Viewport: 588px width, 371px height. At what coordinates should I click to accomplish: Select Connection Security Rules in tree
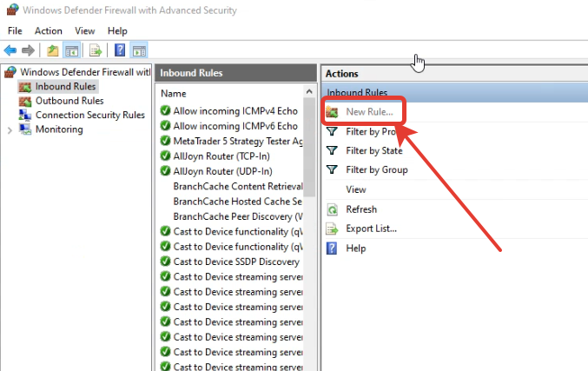click(x=90, y=116)
